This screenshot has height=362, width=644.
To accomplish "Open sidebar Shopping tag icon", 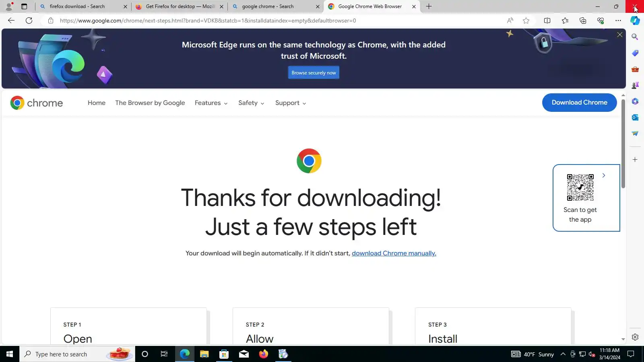I will 635,53.
